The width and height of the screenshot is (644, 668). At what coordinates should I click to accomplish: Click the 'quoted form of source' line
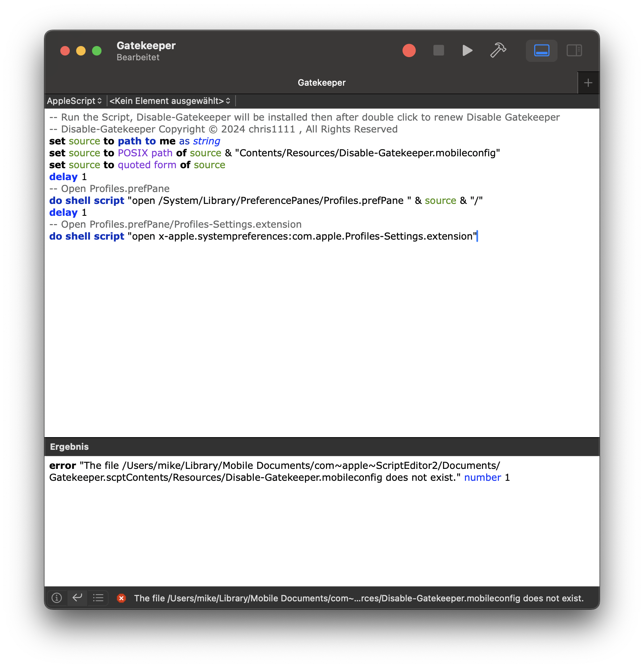tap(137, 165)
